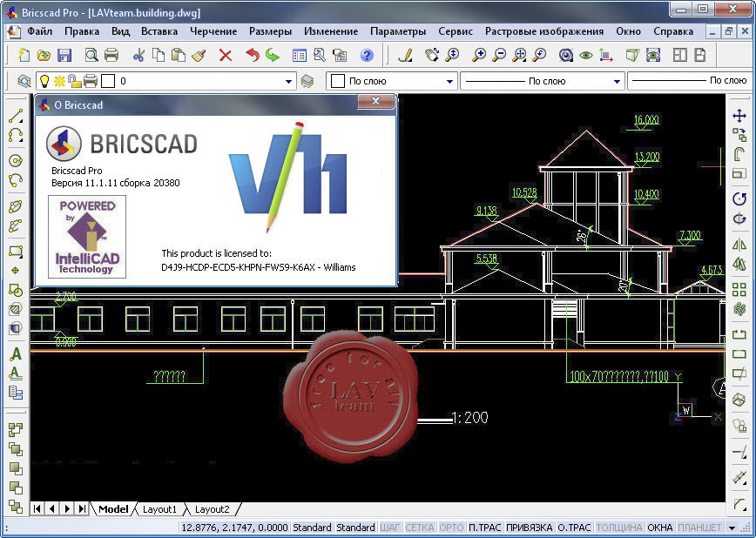Toggle ОРТО mode in status bar
Viewport: 756px width, 538px height.
[452, 528]
